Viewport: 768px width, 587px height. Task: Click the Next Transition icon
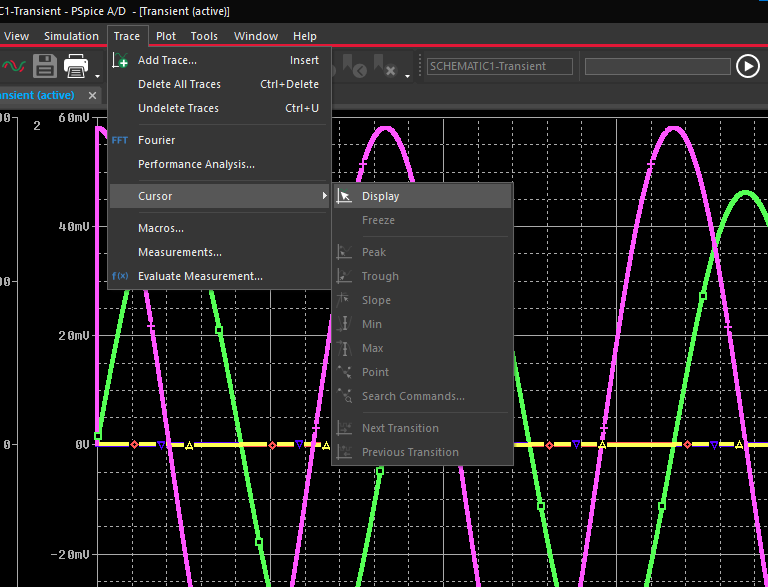(344, 428)
